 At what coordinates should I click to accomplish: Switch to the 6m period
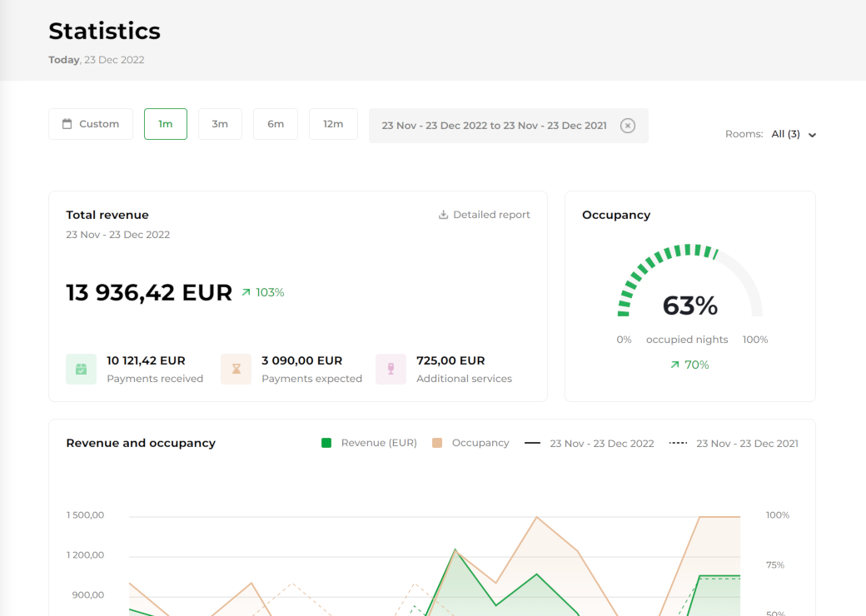click(276, 124)
